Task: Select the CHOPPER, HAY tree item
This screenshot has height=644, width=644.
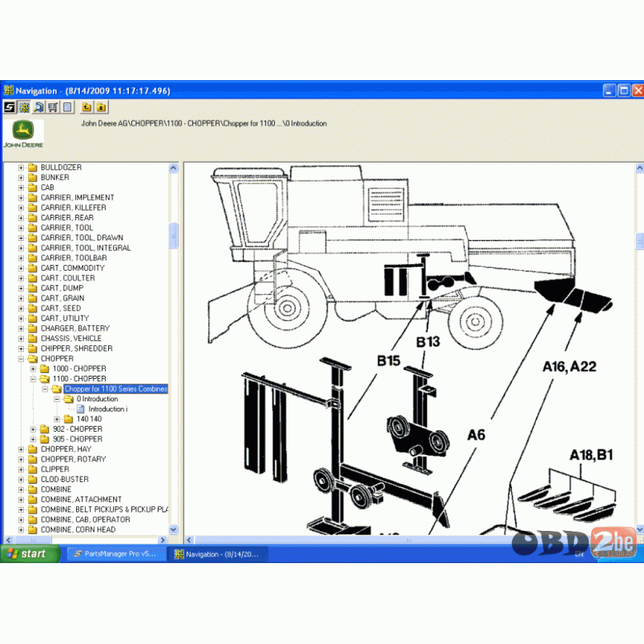Action: 66,449
